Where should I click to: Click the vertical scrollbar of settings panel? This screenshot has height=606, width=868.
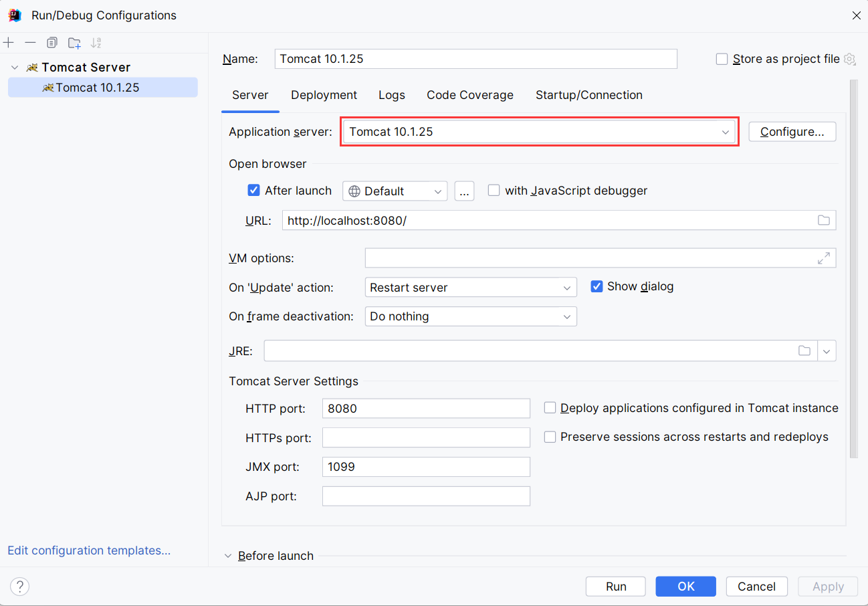[853, 269]
